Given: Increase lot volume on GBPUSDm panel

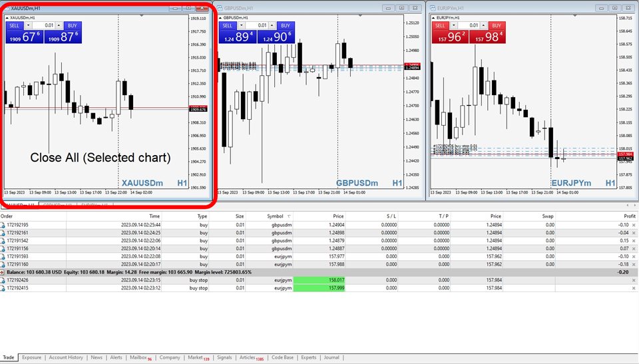Looking at the screenshot, I should coord(272,25).
